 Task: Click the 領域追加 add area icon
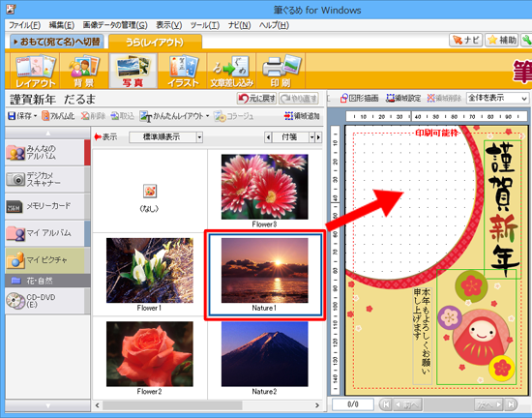pos(302,116)
